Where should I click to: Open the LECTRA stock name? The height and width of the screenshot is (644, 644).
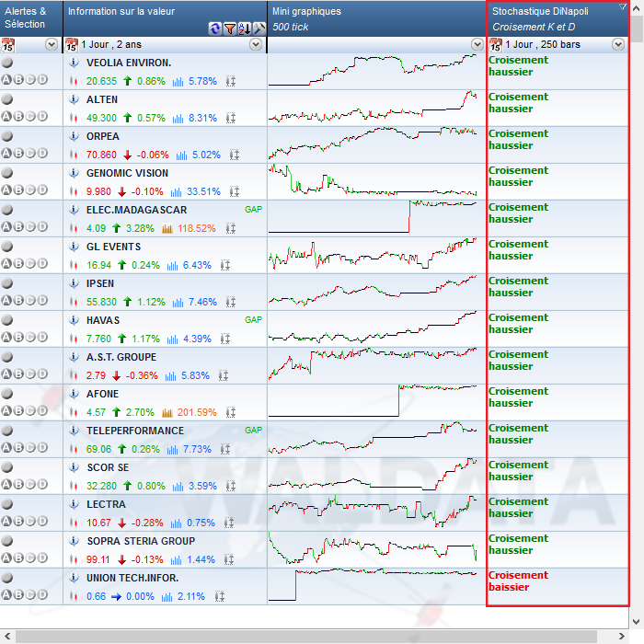click(106, 504)
